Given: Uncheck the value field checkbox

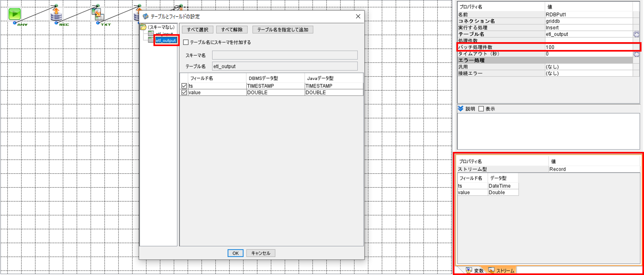Looking at the screenshot, I should [x=184, y=92].
